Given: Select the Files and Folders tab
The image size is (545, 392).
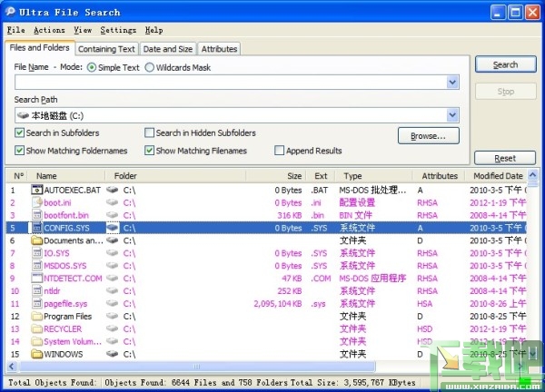Looking at the screenshot, I should (x=40, y=47).
